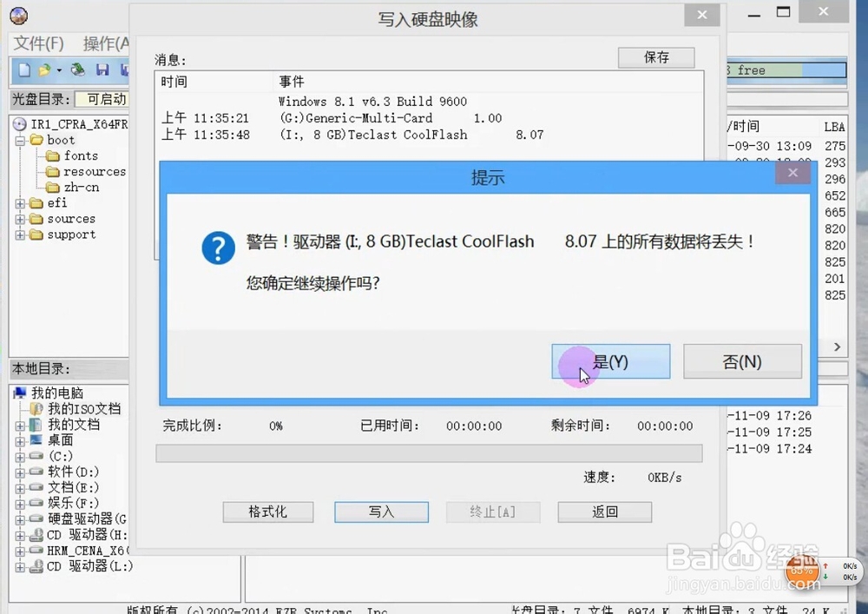The height and width of the screenshot is (614, 868).
Task: Select the 娱乐(F:) drive label
Action: pyautogui.click(x=73, y=503)
